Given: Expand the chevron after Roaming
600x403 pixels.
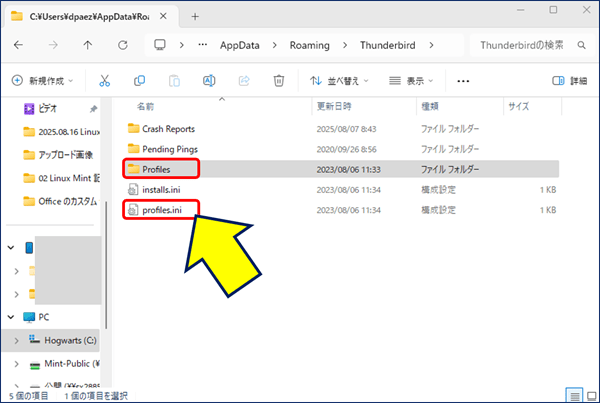Looking at the screenshot, I should tap(345, 45).
